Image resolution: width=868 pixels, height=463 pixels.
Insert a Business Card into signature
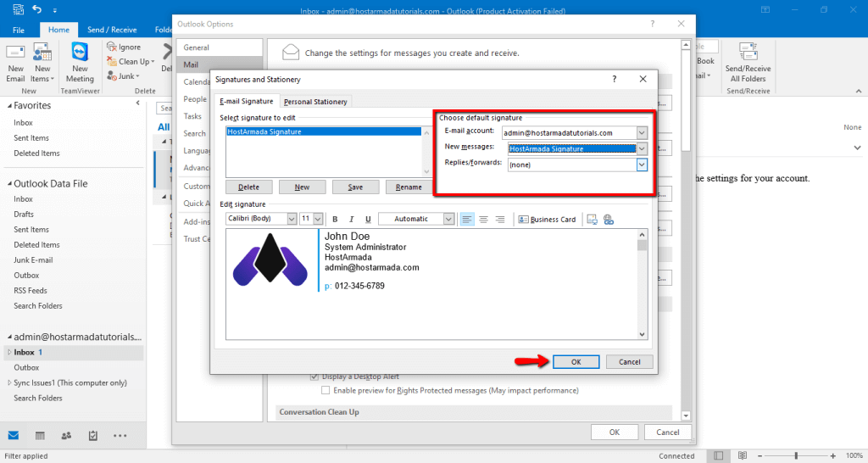pos(547,220)
